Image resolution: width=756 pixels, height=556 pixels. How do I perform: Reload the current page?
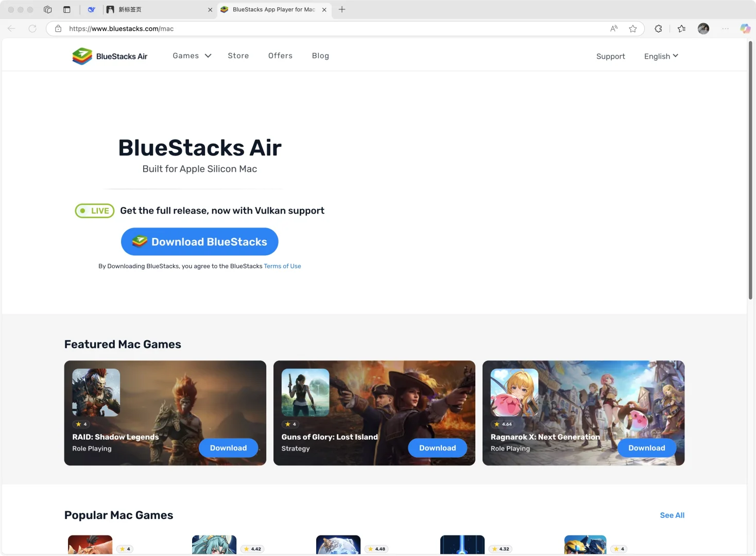pyautogui.click(x=32, y=28)
